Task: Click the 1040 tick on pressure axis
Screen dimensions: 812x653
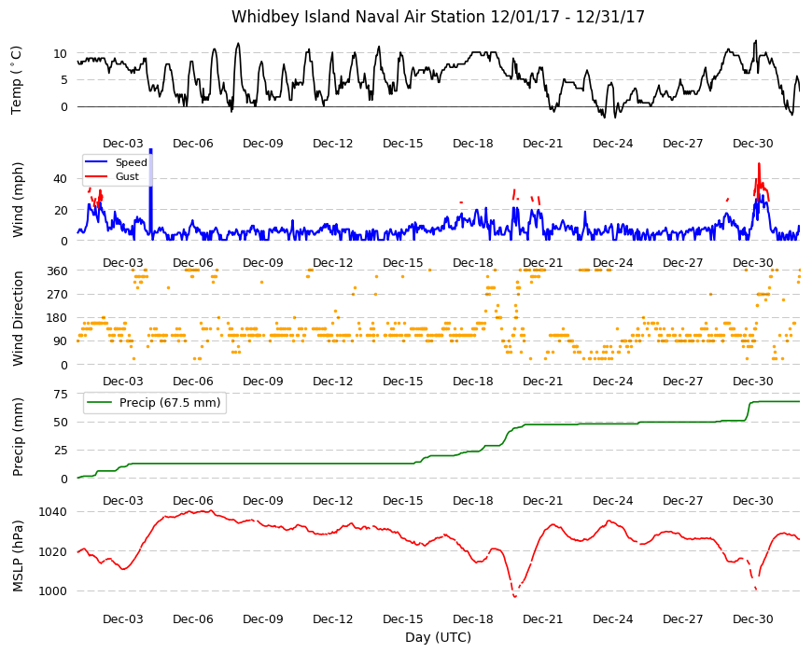Action: tap(53, 512)
